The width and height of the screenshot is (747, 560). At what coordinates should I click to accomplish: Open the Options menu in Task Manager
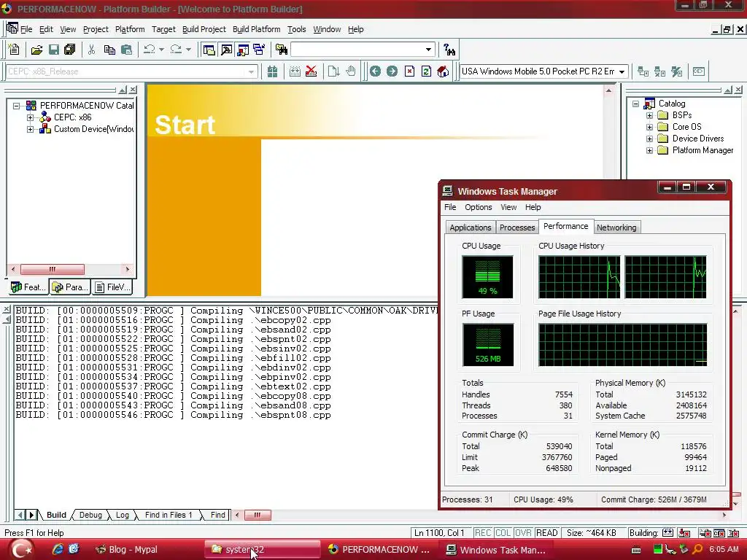(x=478, y=207)
